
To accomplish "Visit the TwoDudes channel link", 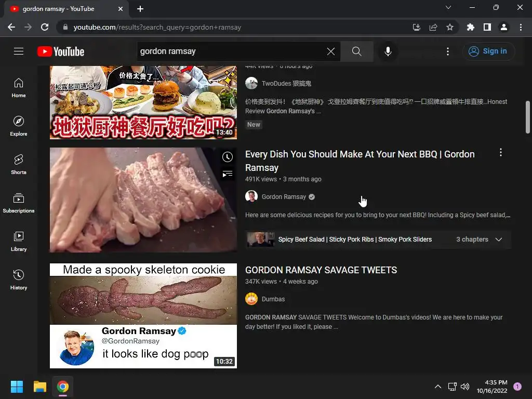I will (x=286, y=84).
